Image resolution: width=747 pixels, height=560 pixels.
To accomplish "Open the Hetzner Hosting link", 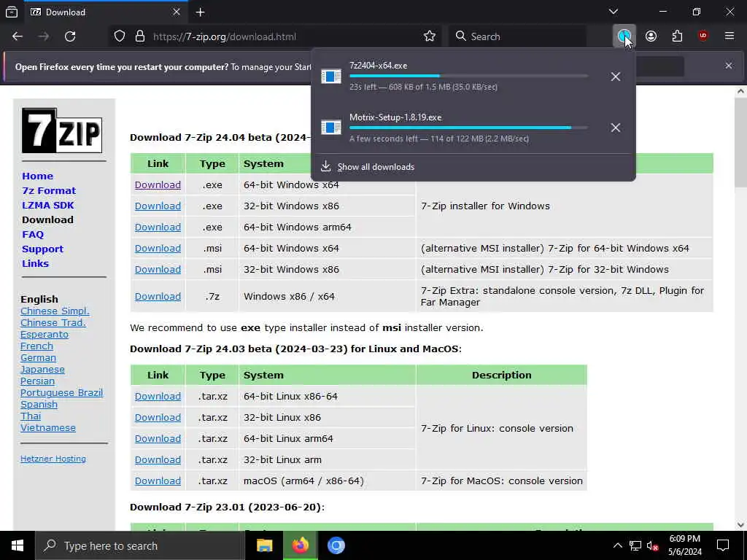I will point(53,459).
